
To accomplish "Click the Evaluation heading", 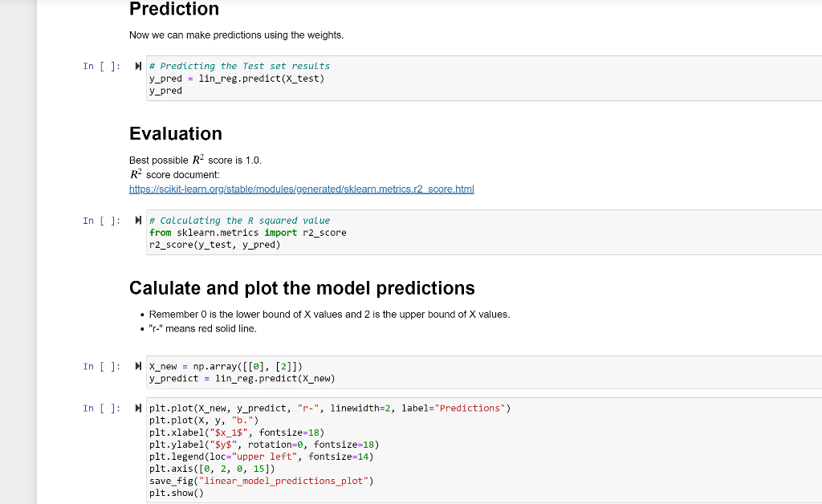I will (176, 133).
